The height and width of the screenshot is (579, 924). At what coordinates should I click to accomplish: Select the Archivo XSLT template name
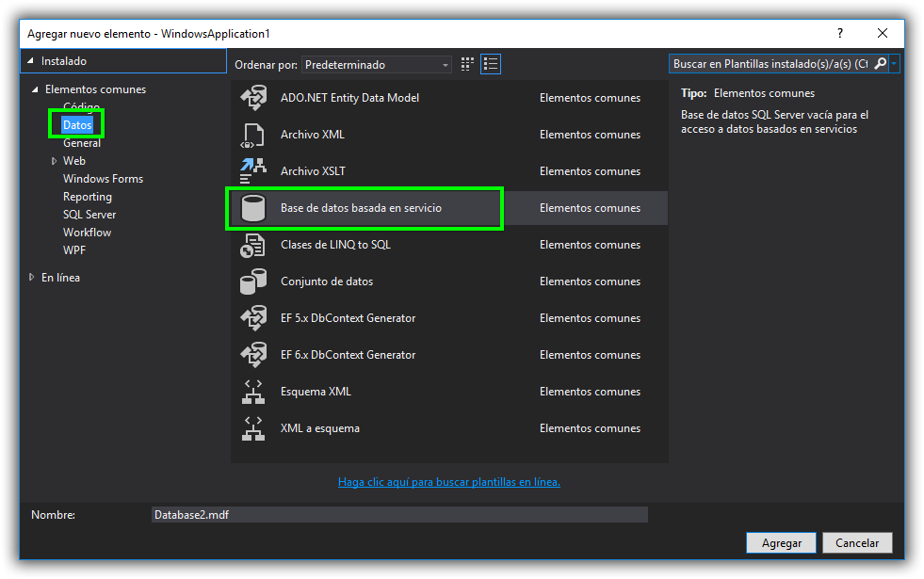[313, 171]
